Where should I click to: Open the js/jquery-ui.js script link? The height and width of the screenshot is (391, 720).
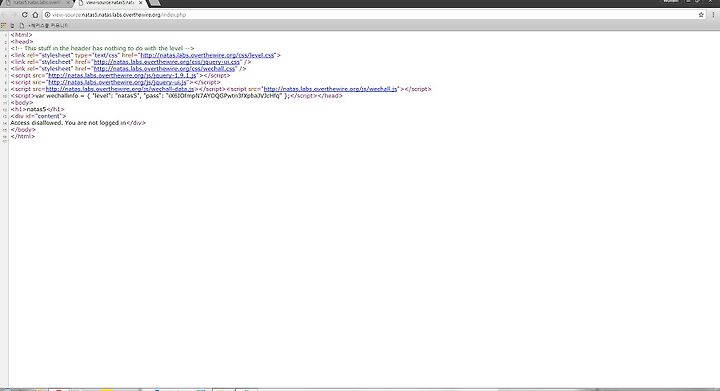tap(118, 82)
